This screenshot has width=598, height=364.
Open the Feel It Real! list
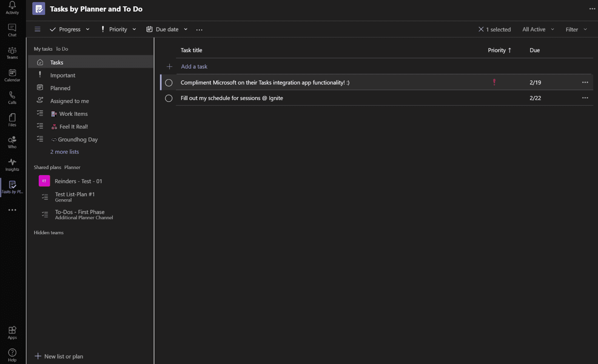[x=91, y=126]
